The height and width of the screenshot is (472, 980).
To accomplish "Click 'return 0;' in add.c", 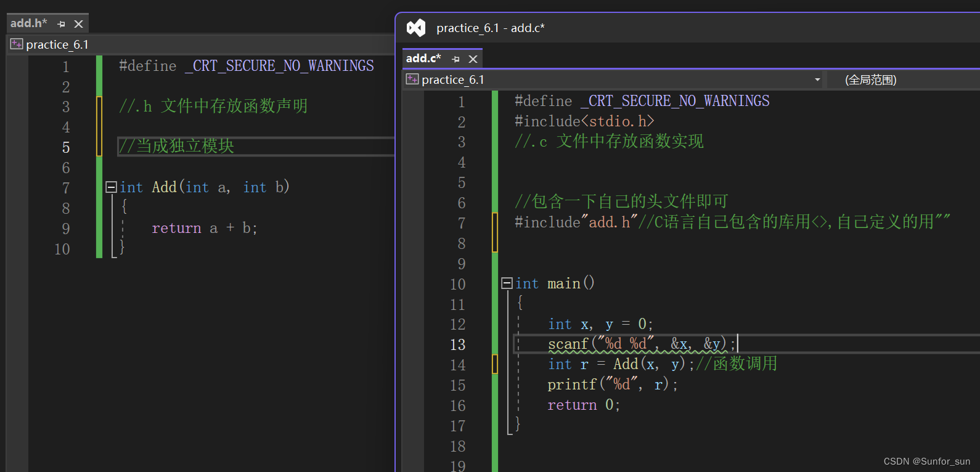I will [584, 405].
